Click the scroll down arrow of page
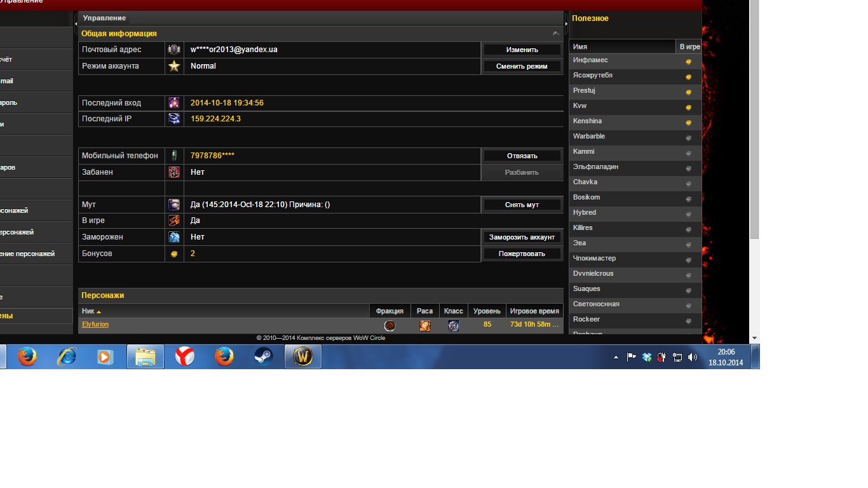Screen dimensions: 868x488 tap(754, 338)
